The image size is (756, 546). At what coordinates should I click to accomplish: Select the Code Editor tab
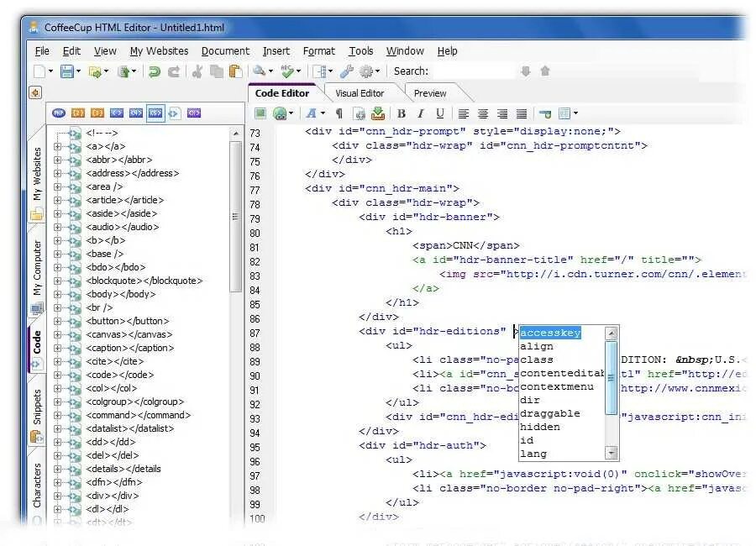tap(282, 93)
